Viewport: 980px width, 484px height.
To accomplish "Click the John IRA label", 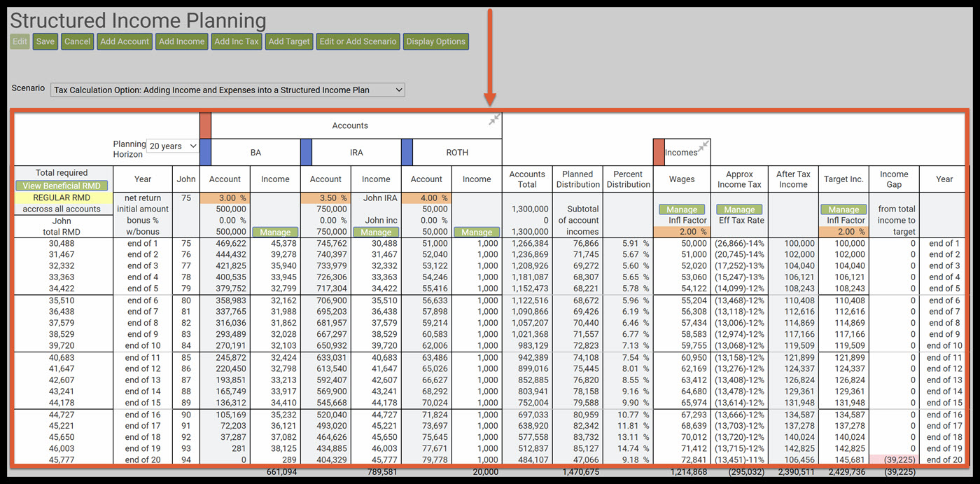I will pos(380,198).
